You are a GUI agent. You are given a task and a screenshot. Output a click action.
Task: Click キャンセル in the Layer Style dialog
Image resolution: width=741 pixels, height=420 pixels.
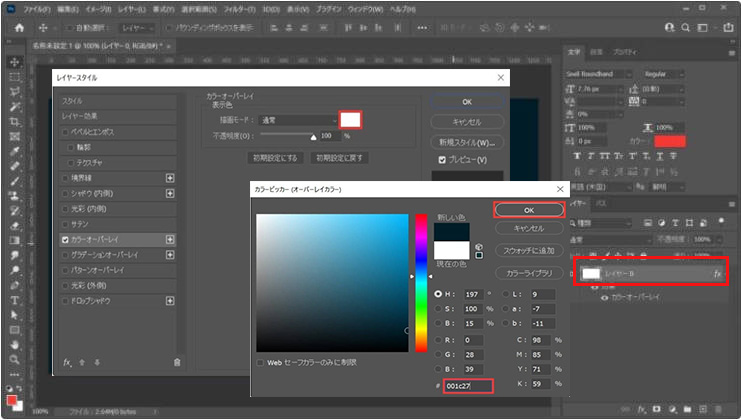coord(467,122)
